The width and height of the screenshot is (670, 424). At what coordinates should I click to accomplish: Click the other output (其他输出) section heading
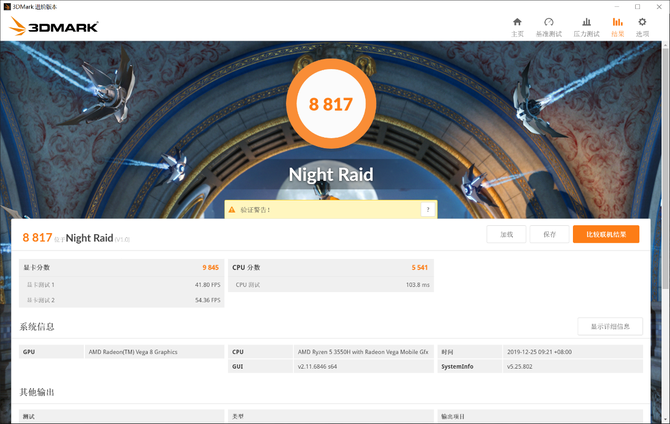click(x=37, y=392)
